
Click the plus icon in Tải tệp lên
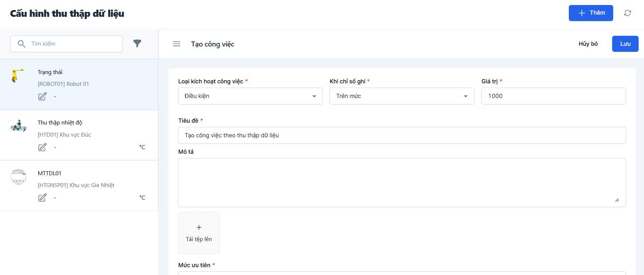(199, 227)
